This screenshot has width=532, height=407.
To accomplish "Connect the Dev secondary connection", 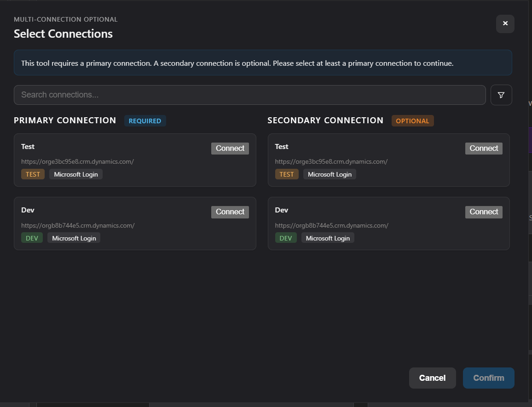I will [x=484, y=212].
